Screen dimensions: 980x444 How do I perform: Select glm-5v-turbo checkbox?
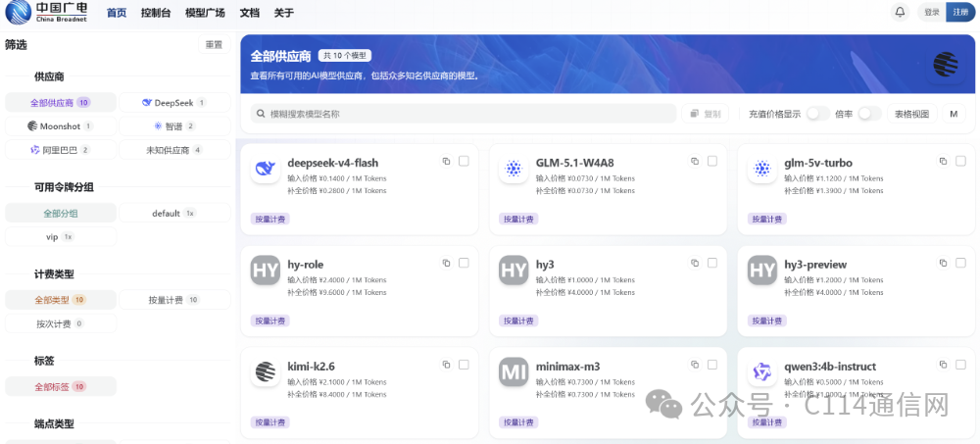coord(960,162)
